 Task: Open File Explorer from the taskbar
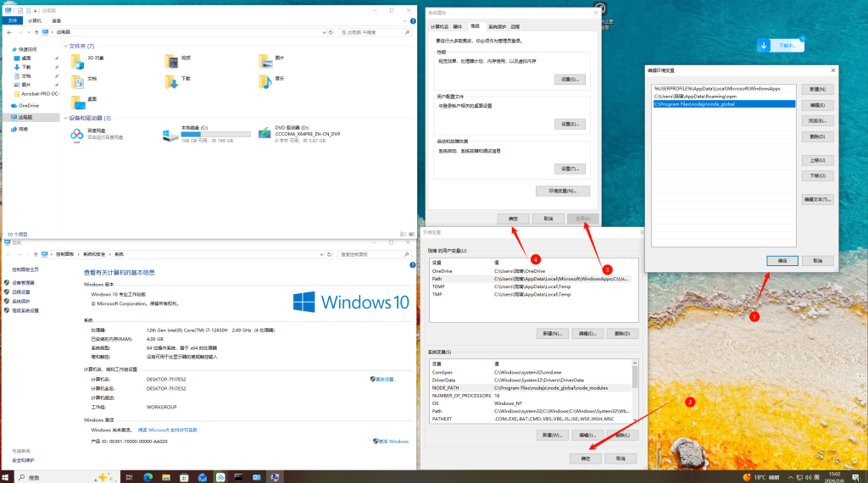pos(166,477)
